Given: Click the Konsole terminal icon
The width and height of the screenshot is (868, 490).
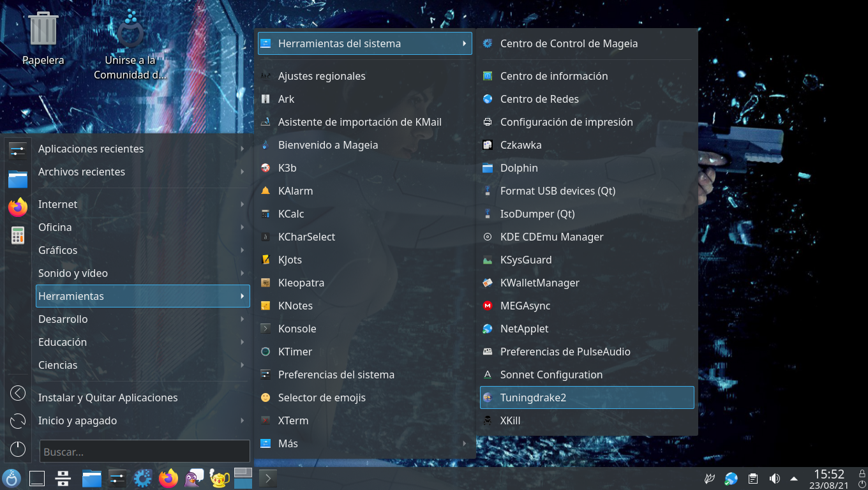Looking at the screenshot, I should [266, 329].
